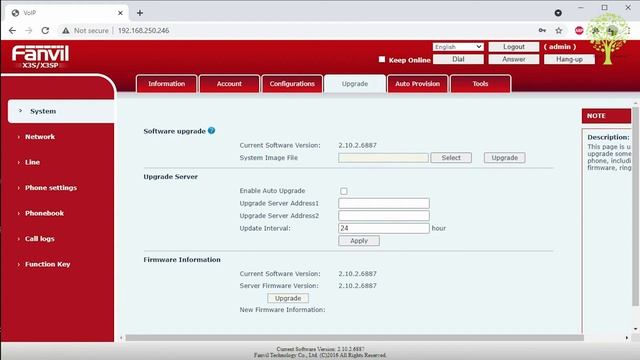
Task: Click the Logout button
Action: pos(513,47)
